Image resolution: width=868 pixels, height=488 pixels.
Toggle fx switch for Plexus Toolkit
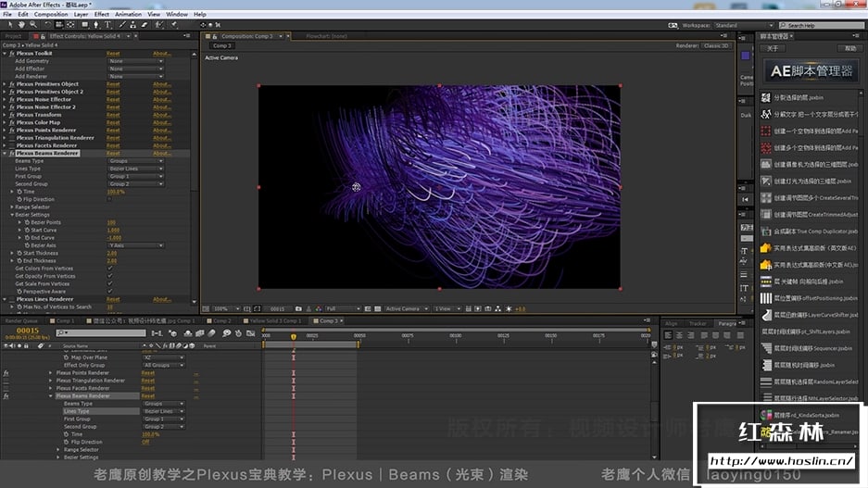tap(12, 54)
